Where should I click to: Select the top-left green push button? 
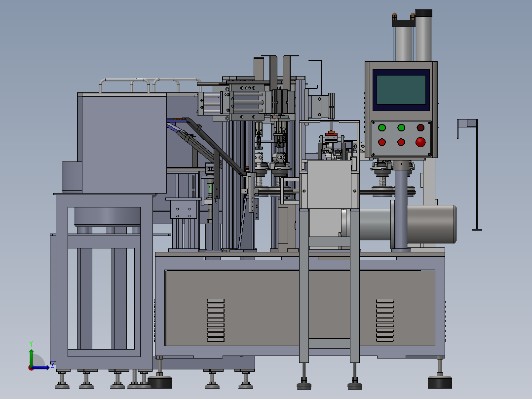pyautogui.click(x=382, y=128)
